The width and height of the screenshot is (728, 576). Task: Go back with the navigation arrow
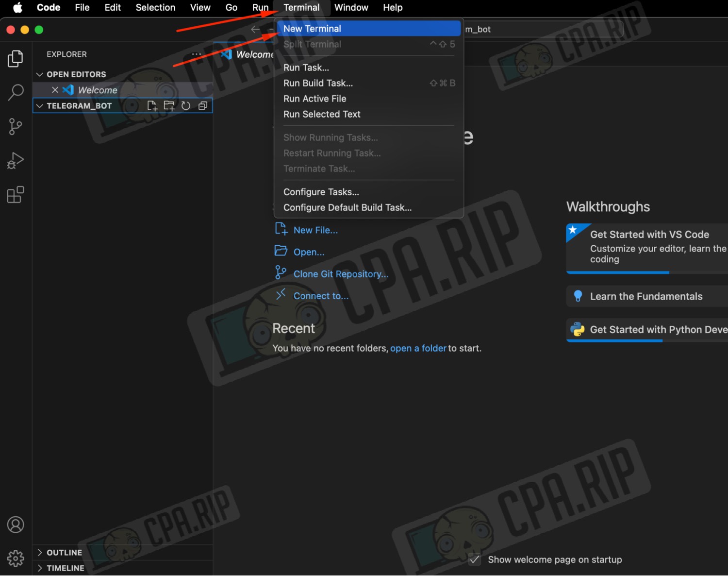tap(255, 30)
